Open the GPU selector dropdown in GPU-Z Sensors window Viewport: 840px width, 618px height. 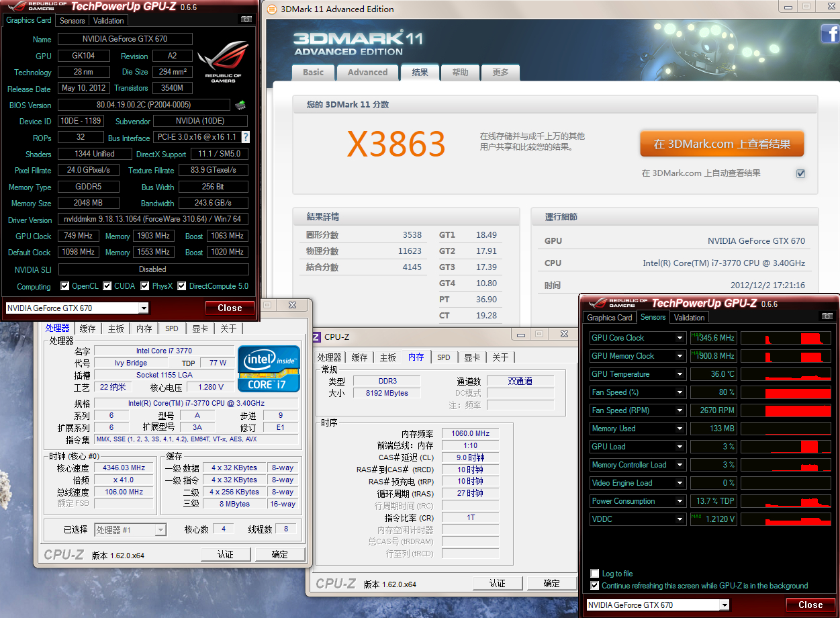point(725,605)
